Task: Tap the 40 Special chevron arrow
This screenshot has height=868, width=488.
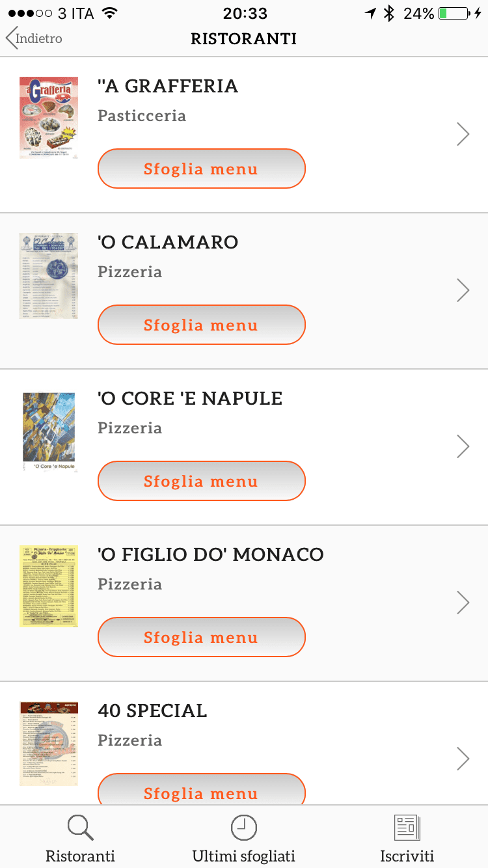Action: 463,759
